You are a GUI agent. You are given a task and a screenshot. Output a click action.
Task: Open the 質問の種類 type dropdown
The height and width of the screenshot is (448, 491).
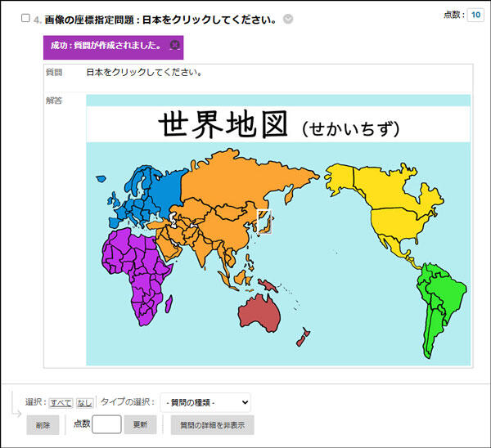(x=205, y=402)
